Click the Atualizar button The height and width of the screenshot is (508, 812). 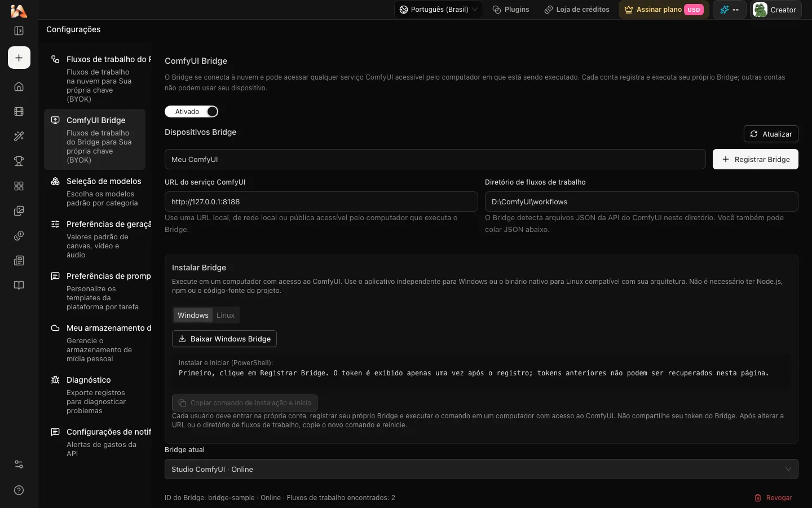pyautogui.click(x=771, y=134)
